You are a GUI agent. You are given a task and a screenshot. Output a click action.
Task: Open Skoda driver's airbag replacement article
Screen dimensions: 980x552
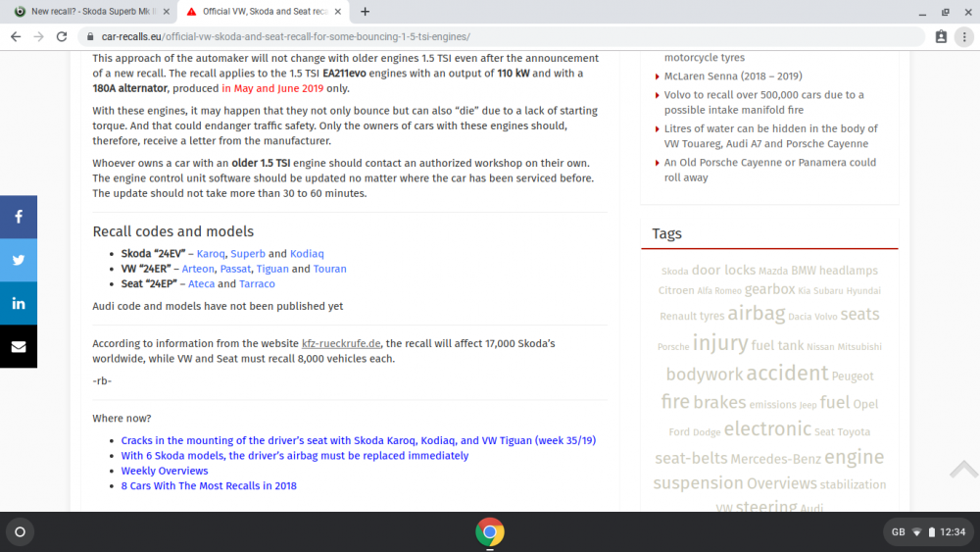pyautogui.click(x=294, y=456)
